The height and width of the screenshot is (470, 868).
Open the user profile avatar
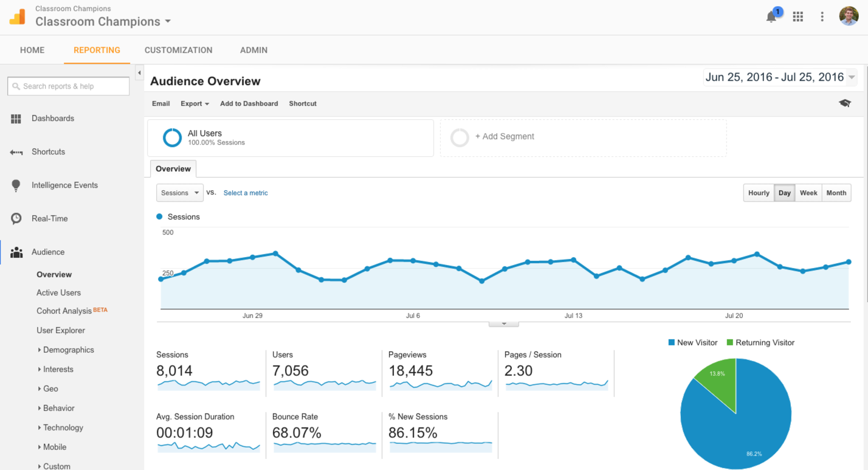[849, 16]
